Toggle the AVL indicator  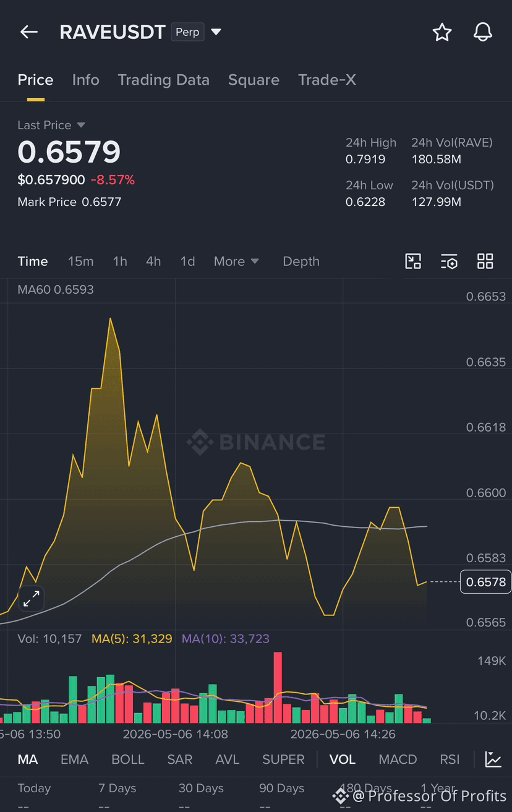[x=227, y=759]
